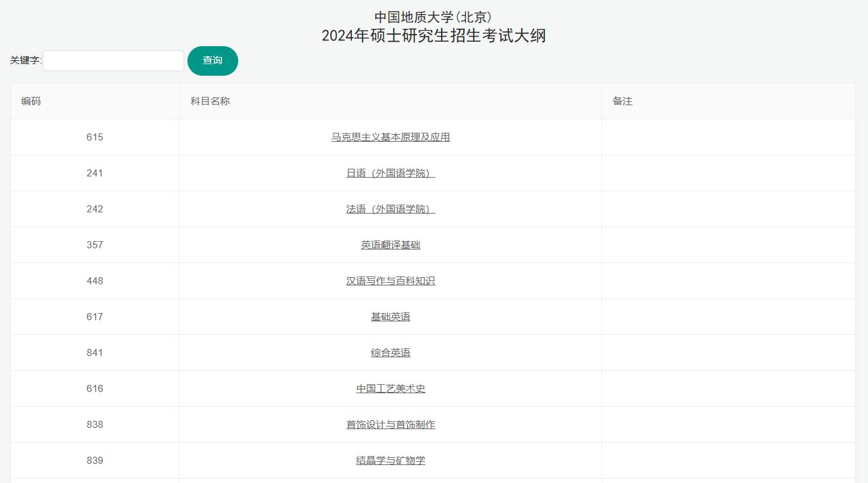Open the 英语翻译基础 syllabus link

pyautogui.click(x=390, y=245)
